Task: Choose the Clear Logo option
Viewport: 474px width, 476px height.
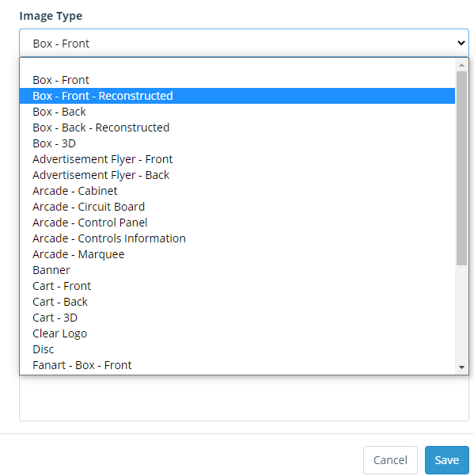Action: (x=237, y=333)
